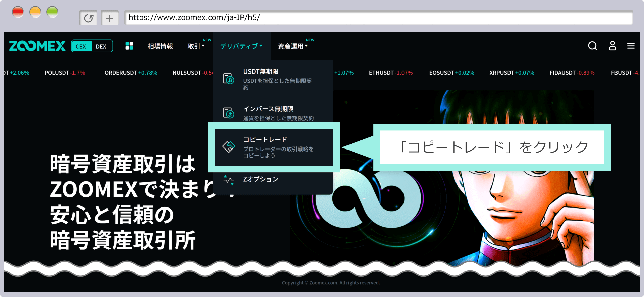Click the ZOOMEX logo
644x297 pixels.
(37, 46)
